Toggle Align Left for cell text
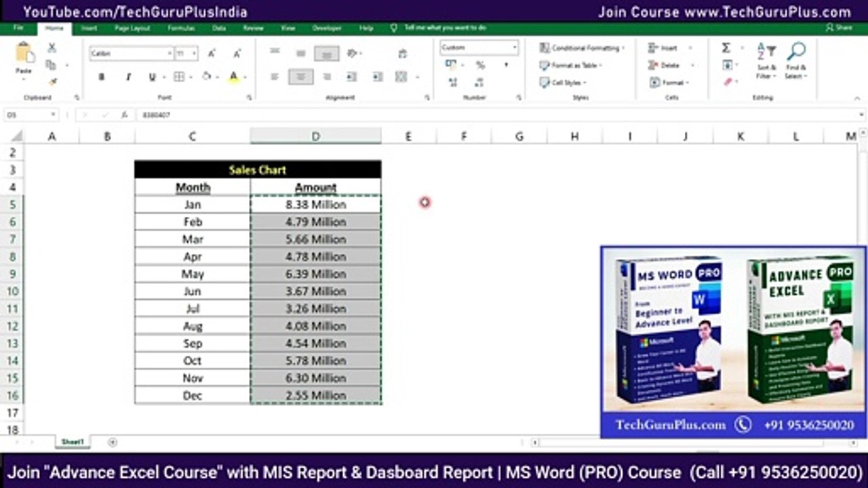This screenshot has width=868, height=488. pyautogui.click(x=275, y=77)
